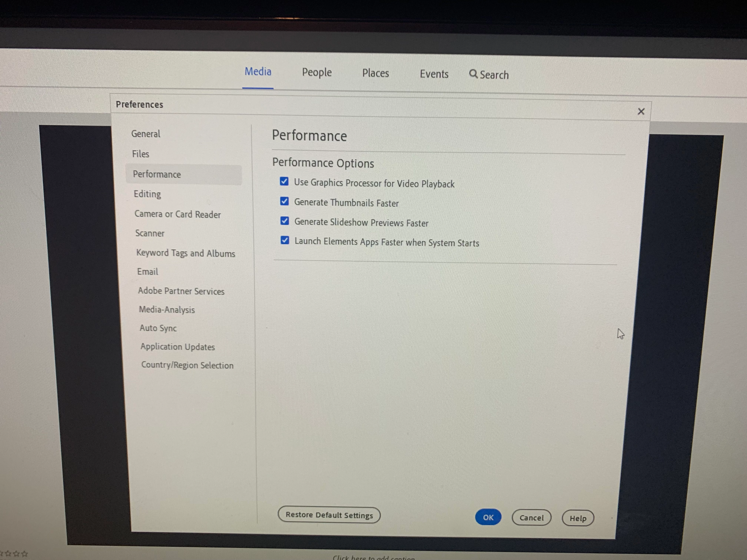747x560 pixels.
Task: Choose Camera or Card Reader category
Action: [178, 214]
